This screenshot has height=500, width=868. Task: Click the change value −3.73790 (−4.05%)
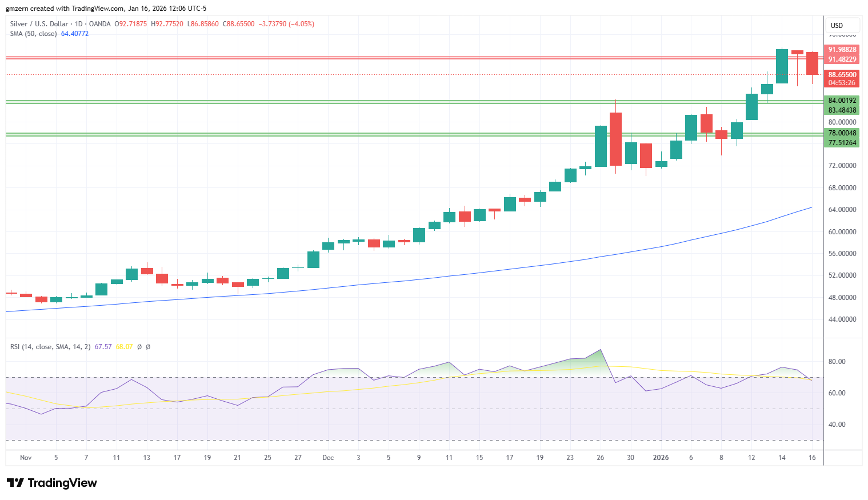point(286,24)
